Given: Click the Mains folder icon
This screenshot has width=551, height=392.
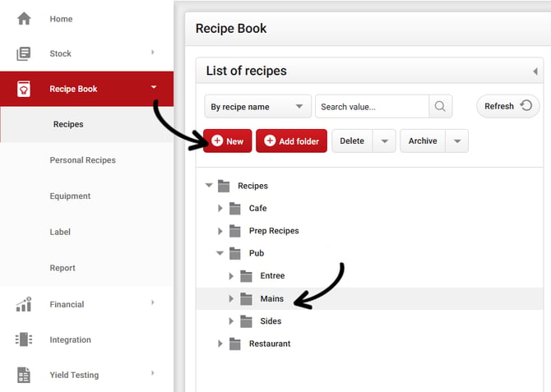Looking at the screenshot, I should click(246, 298).
